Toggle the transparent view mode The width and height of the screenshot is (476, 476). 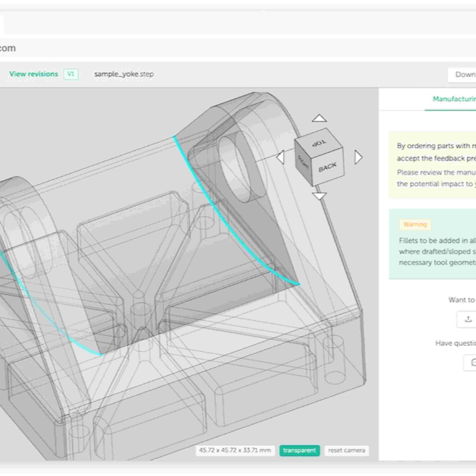click(299, 450)
